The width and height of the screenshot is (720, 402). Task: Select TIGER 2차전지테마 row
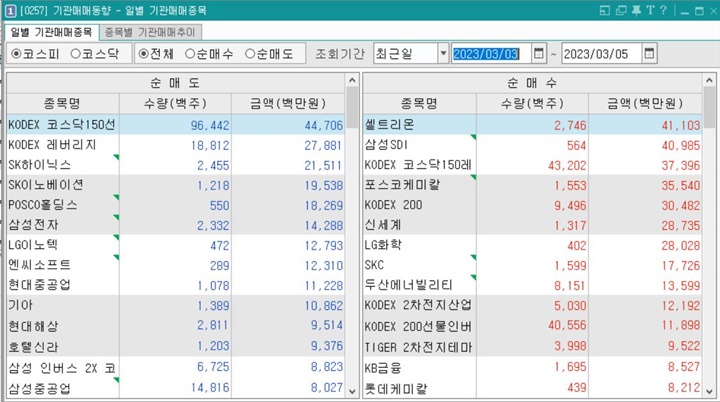[532, 346]
